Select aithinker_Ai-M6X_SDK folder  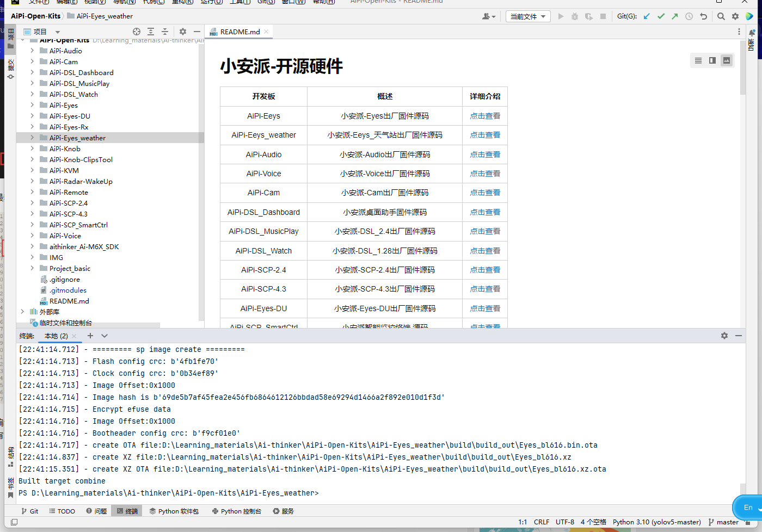(x=84, y=246)
